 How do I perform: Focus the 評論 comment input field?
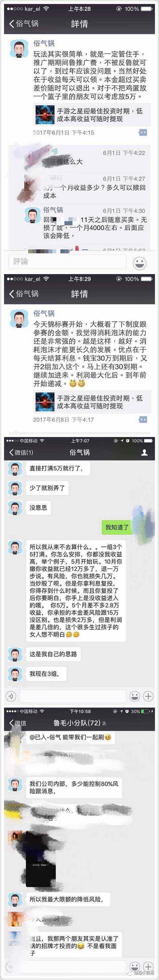[x=67, y=262]
